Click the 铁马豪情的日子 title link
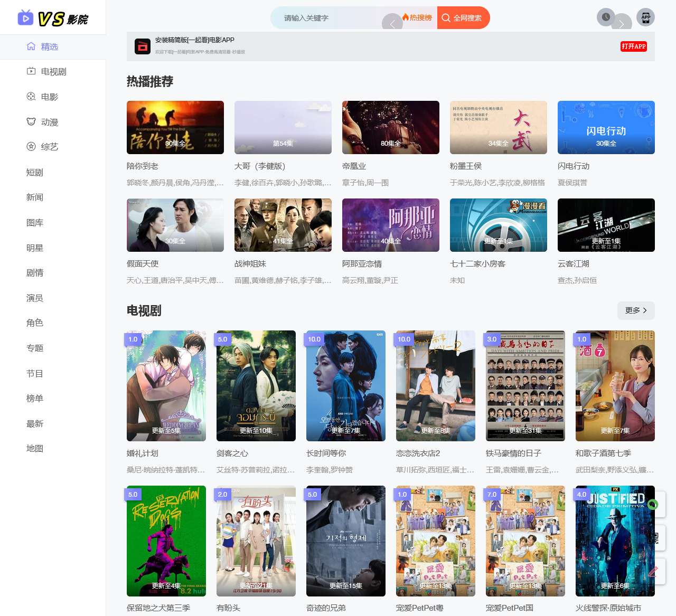Screen dimensions: 676x616 tap(513, 453)
